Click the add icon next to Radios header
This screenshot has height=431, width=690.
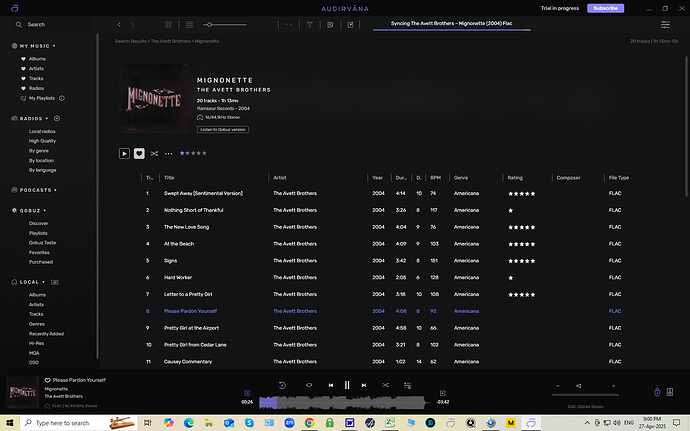(x=57, y=118)
